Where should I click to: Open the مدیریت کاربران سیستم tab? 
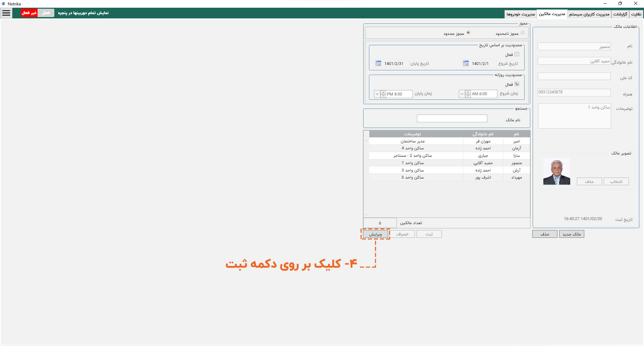click(x=589, y=14)
